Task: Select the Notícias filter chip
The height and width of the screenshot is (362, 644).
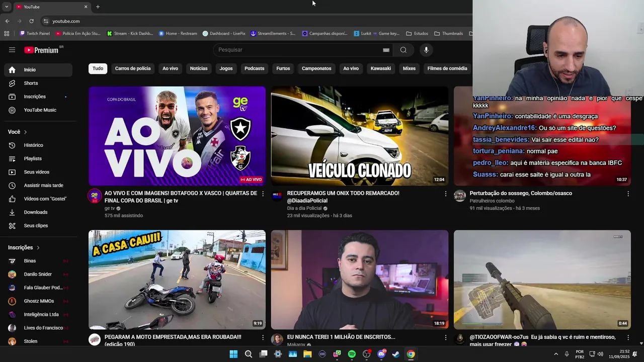Action: point(199,68)
